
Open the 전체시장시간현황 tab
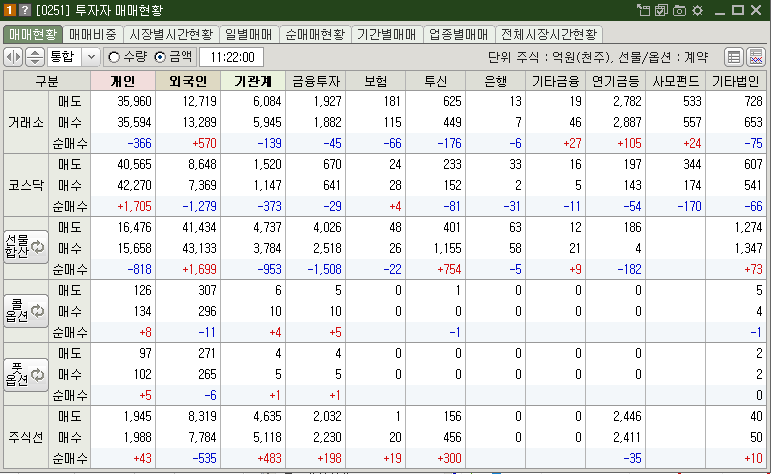tap(549, 34)
